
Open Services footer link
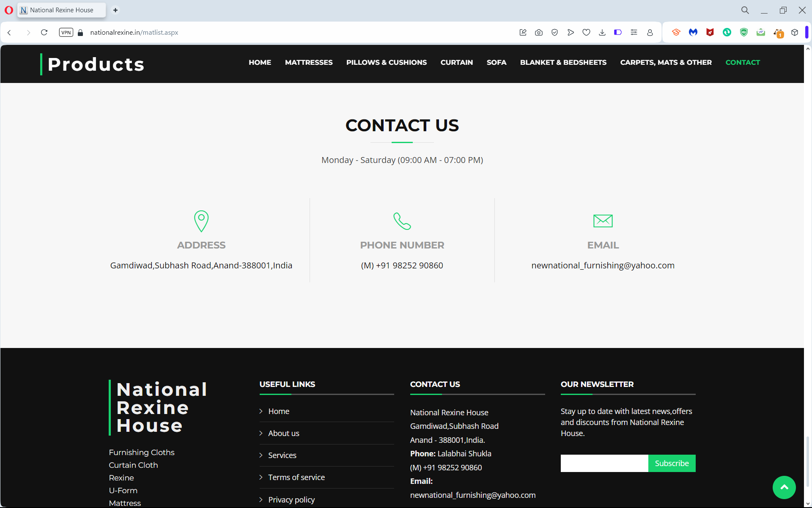282,455
